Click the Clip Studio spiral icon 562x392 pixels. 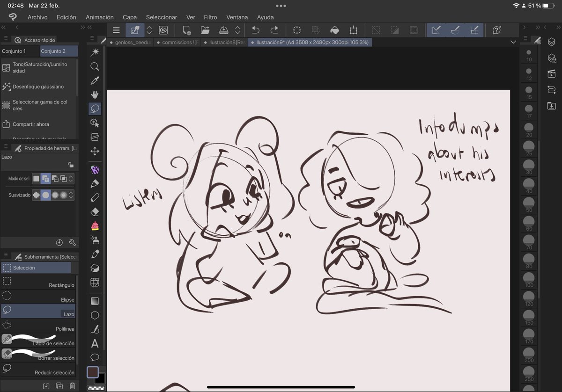163,30
